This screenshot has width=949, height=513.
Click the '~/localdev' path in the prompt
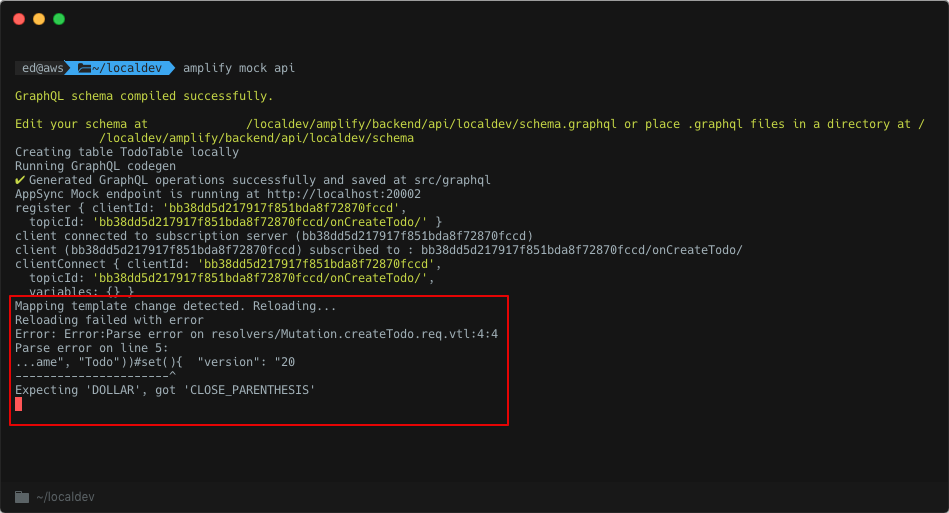click(126, 68)
